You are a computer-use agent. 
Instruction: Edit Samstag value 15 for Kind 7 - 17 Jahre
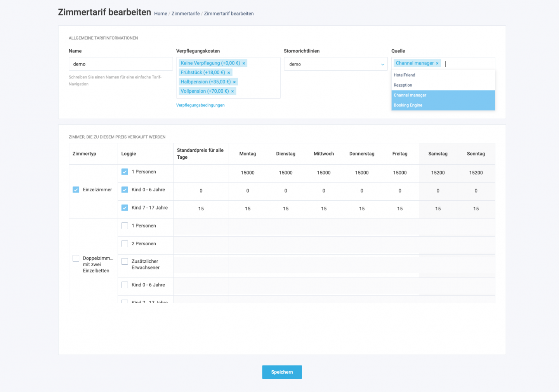point(438,209)
